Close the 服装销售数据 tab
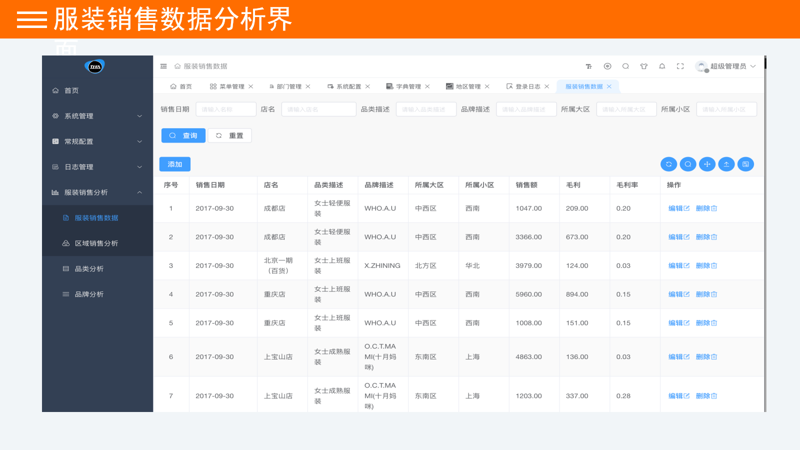800x450 pixels. point(609,87)
